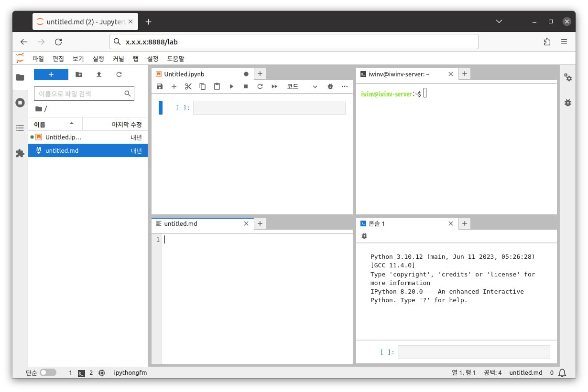
Task: Refresh the file browser list
Action: pyautogui.click(x=119, y=74)
